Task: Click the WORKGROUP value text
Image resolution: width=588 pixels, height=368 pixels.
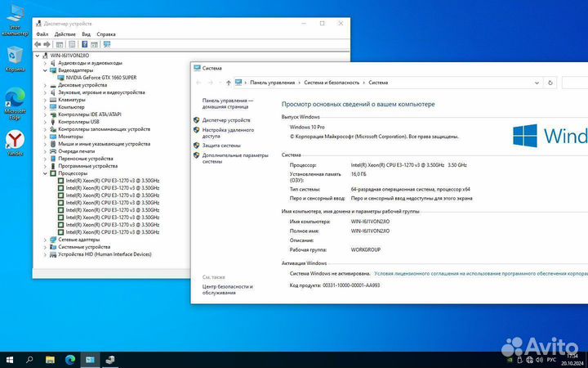Action: pos(366,249)
